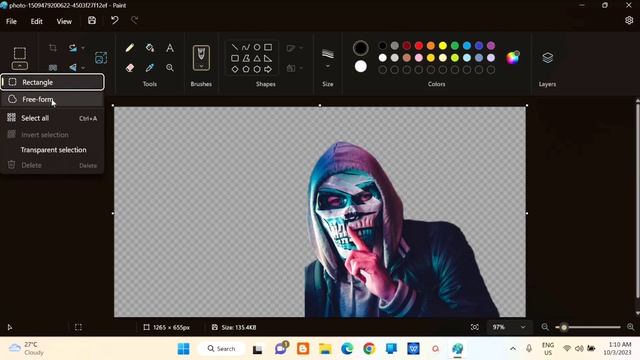Click the zoom in magnifier
The height and width of the screenshot is (360, 640).
(631, 327)
